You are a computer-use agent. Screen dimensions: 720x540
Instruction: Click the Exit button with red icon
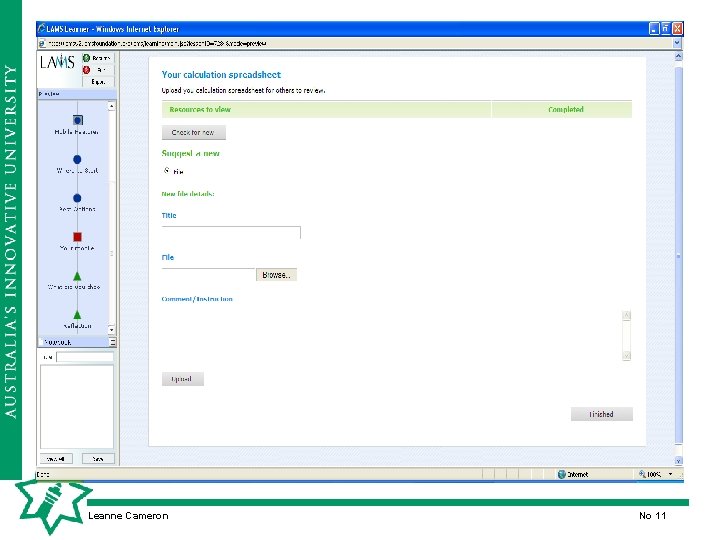point(97,70)
